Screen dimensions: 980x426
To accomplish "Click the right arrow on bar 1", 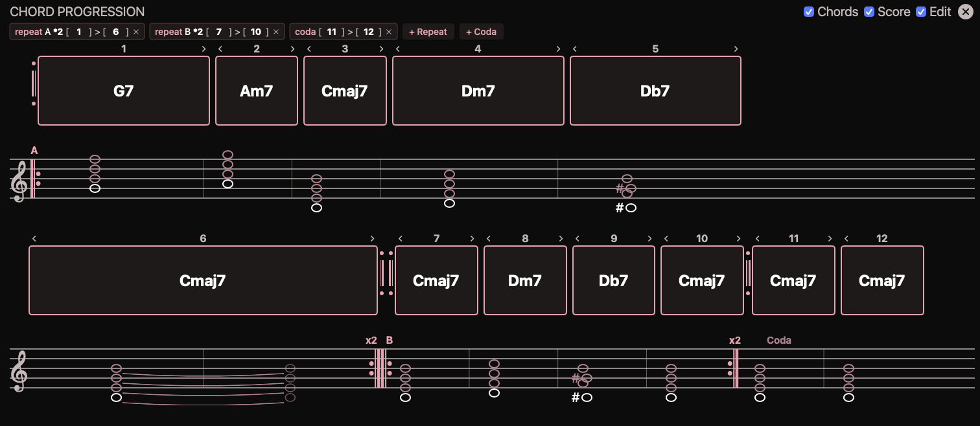I will click(203, 49).
